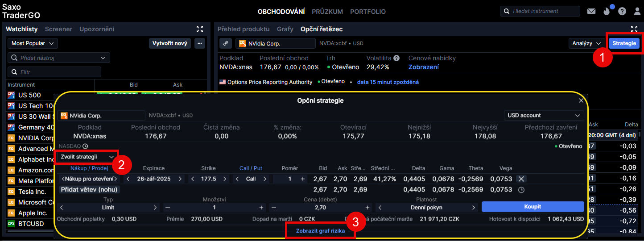Expand the Most Popular watchlist dropdown
The width and height of the screenshot is (644, 242).
click(33, 43)
